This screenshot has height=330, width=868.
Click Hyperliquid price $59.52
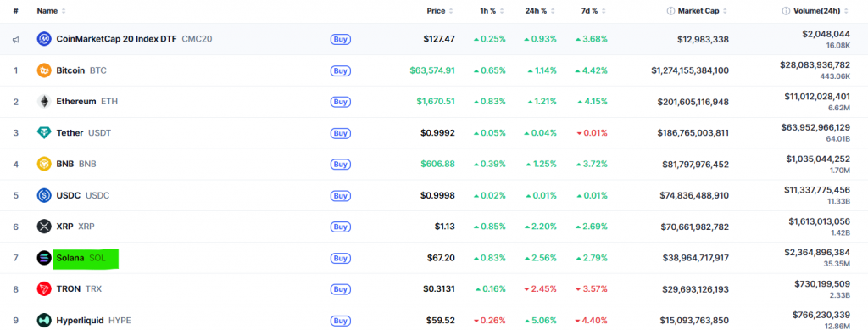tap(441, 320)
